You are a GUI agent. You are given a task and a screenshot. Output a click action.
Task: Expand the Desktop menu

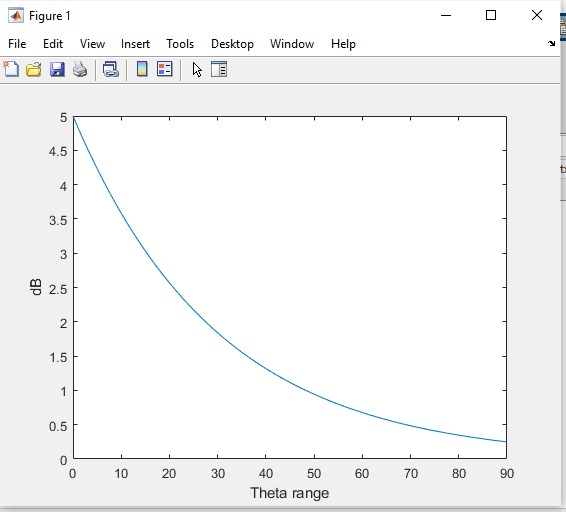(232, 44)
